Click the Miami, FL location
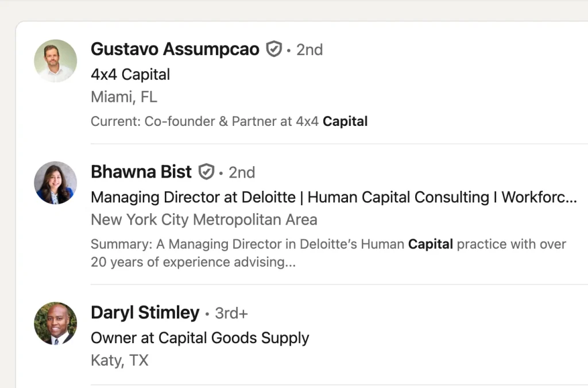Viewport: 588px width, 388px height. pos(123,97)
